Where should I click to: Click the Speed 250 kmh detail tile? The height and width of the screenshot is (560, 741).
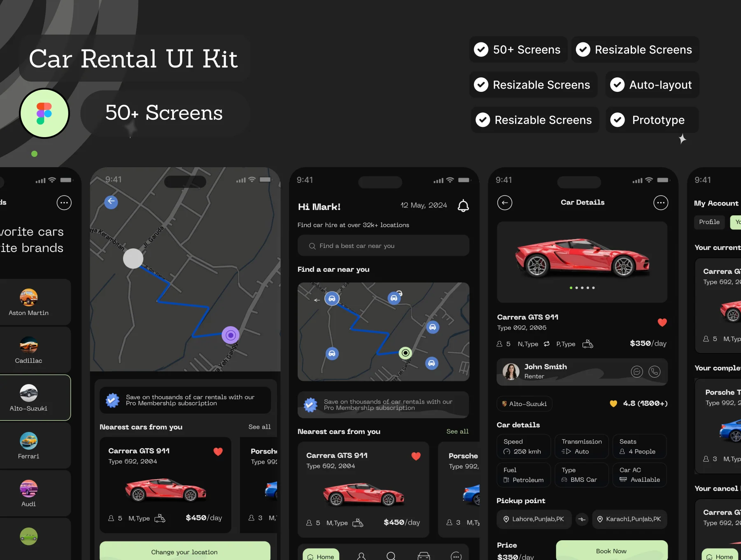tap(524, 446)
